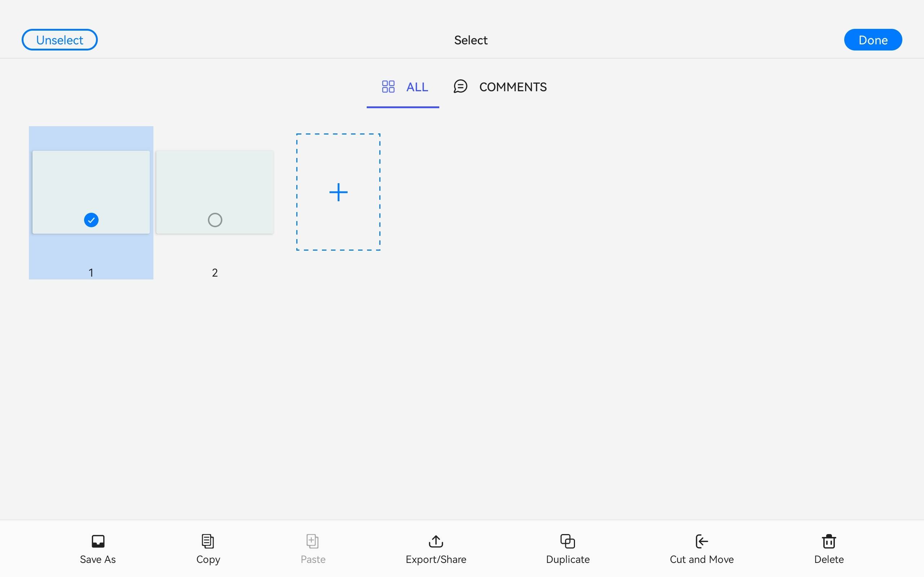Screen dimensions: 924x577
Task: Click the blue plus add-page icon
Action: (338, 192)
